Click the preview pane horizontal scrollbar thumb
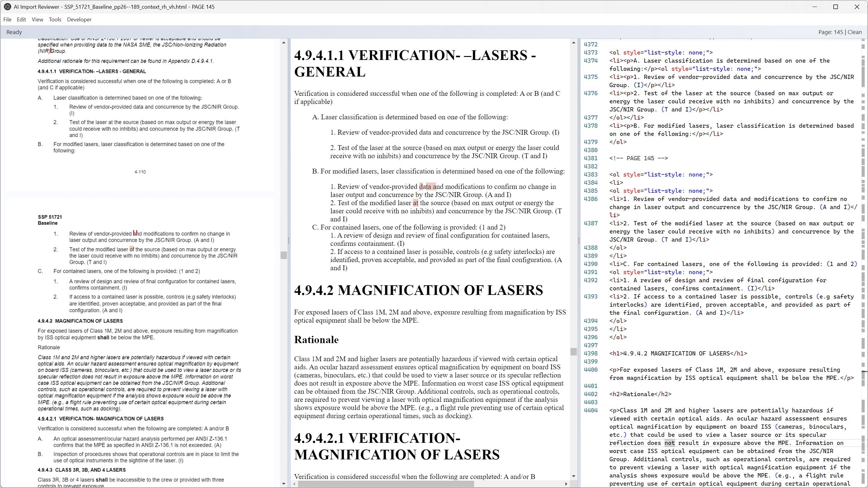This screenshot has width=868, height=488. tap(386, 484)
